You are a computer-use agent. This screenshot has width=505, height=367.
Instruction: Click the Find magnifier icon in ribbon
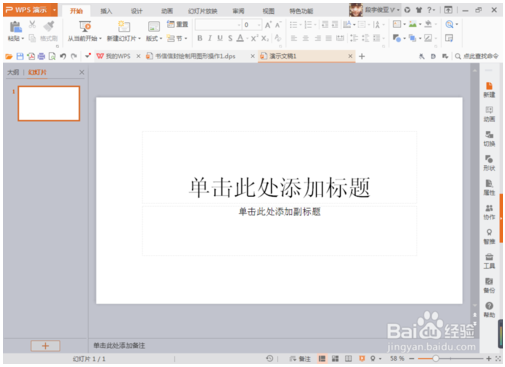(449, 24)
